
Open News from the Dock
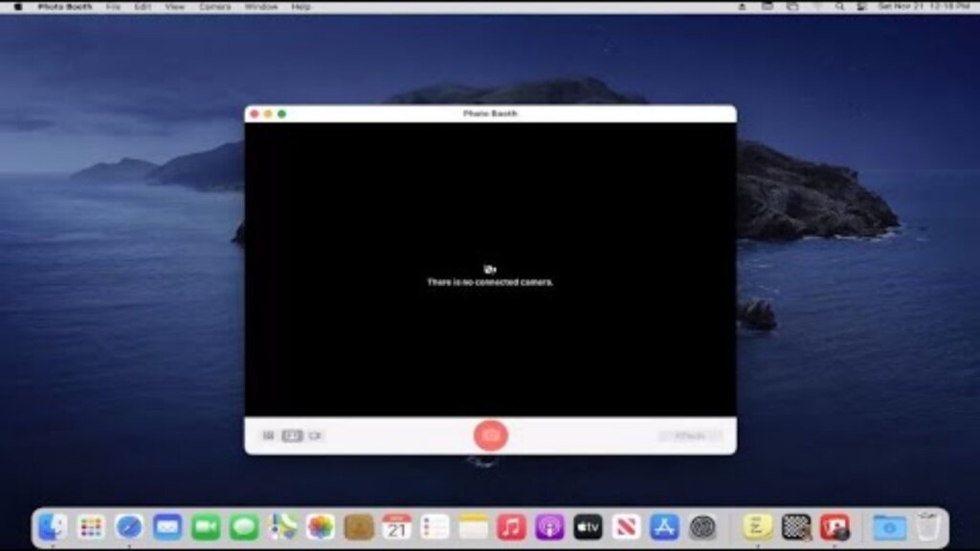point(626,527)
